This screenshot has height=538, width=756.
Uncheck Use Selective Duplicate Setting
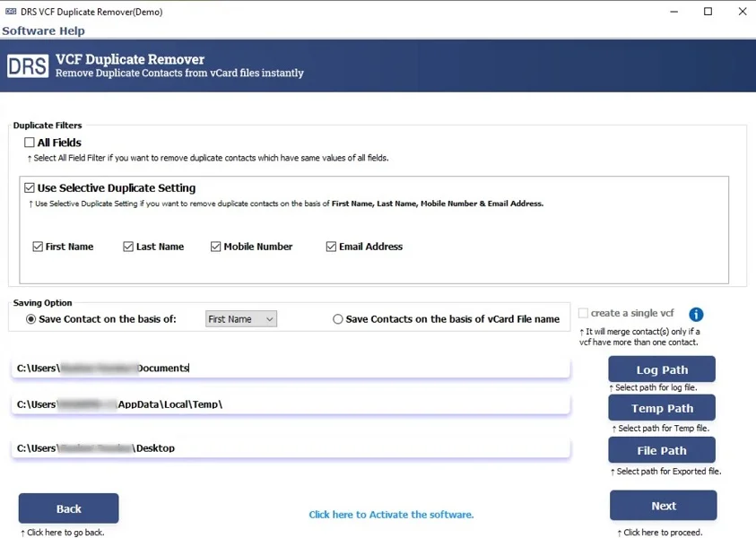coord(30,188)
